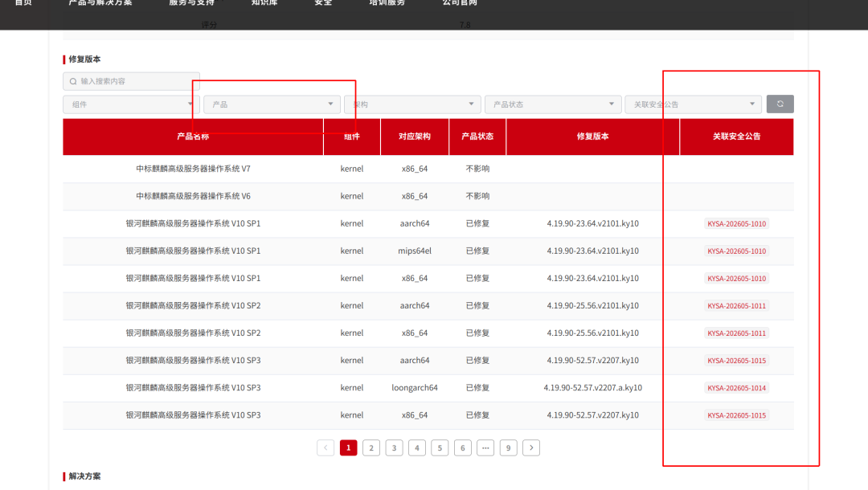Open the KYSA-202605-1014 advisory link
The image size is (868, 490).
click(x=736, y=388)
